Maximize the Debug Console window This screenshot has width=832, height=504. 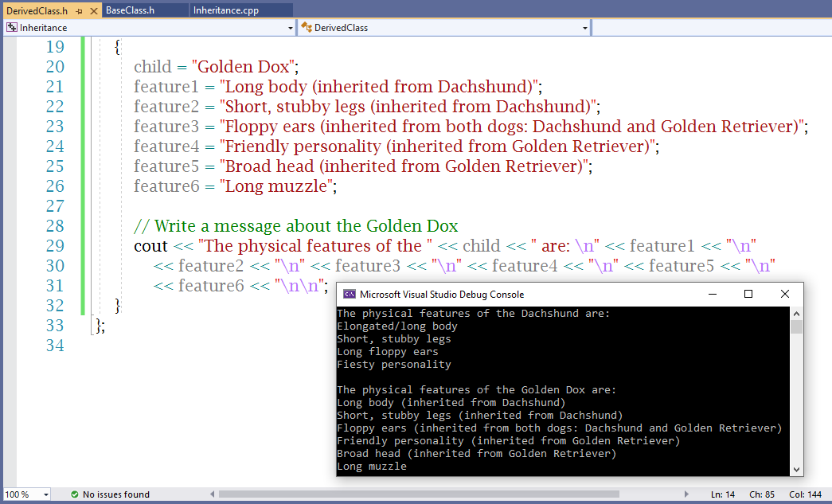click(748, 294)
